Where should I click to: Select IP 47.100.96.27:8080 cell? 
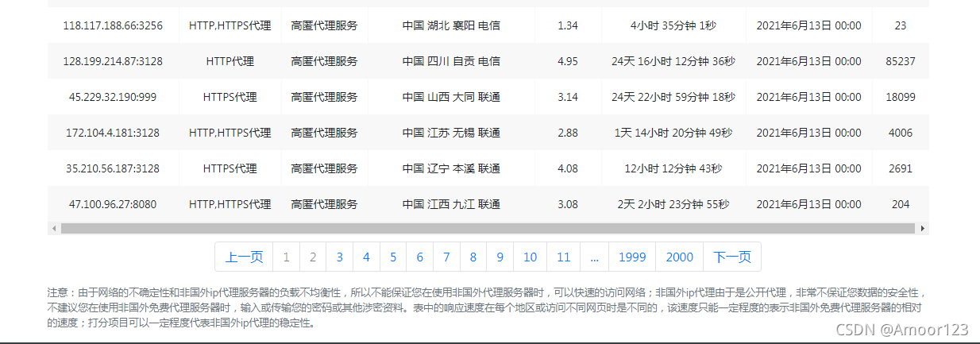113,204
